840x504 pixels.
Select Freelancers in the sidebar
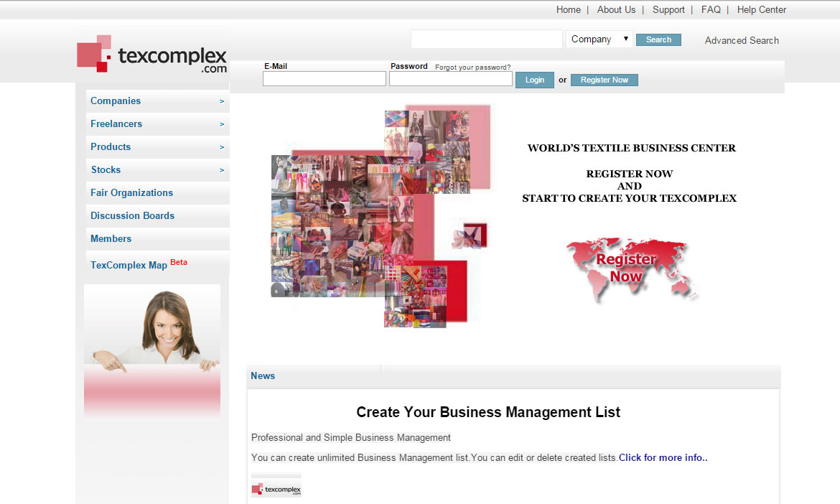[116, 123]
